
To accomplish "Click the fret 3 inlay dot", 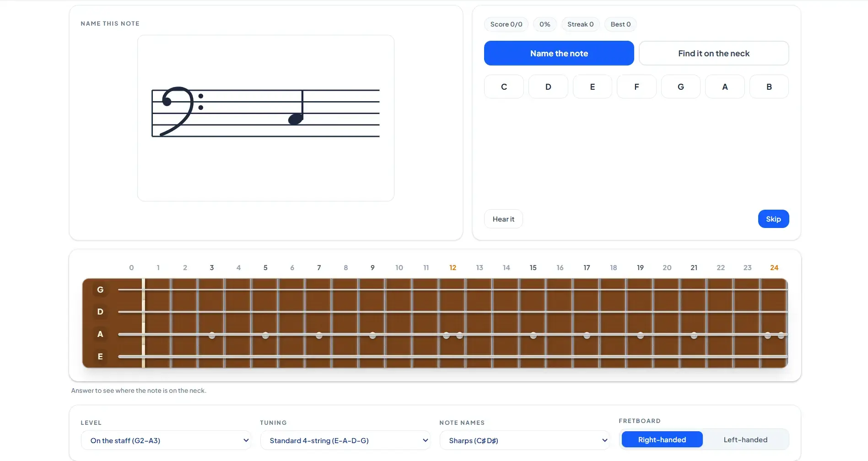I will (212, 336).
